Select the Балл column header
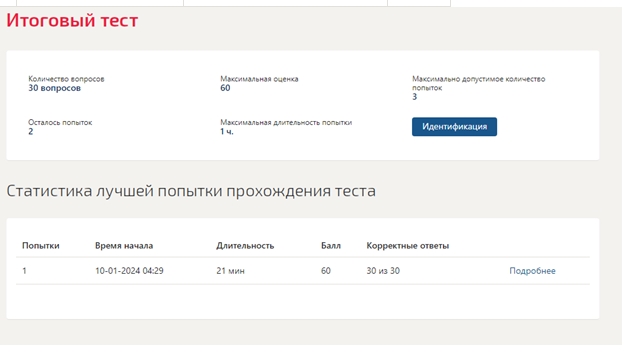The height and width of the screenshot is (362, 627). pos(331,246)
